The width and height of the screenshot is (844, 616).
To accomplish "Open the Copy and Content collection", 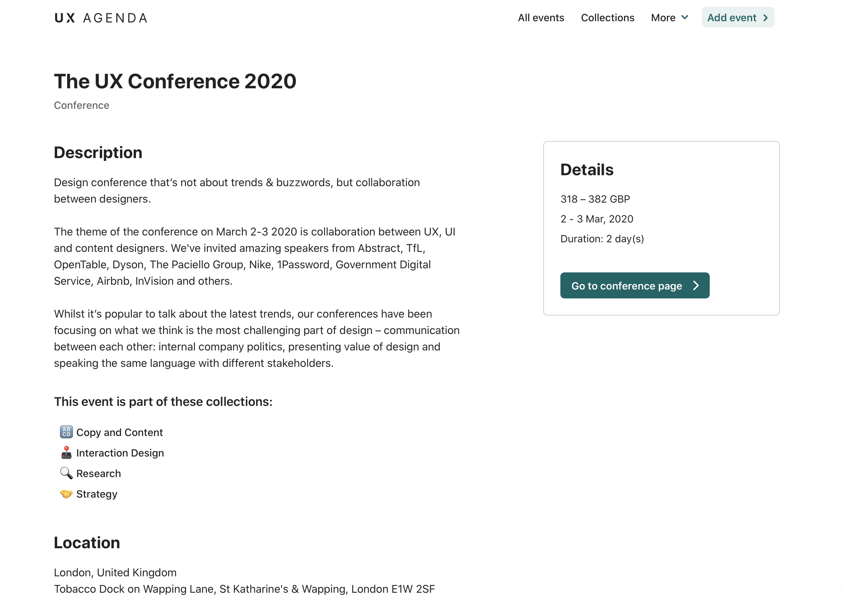I will pyautogui.click(x=120, y=432).
